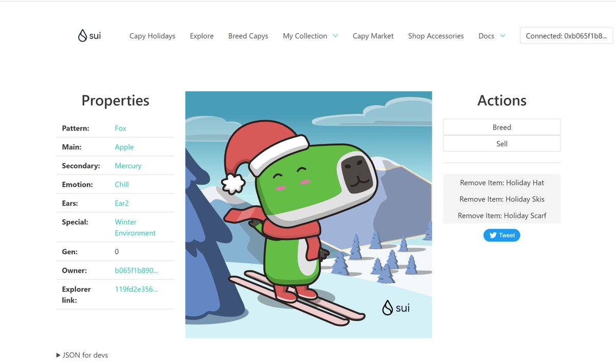Screen dimensions: 616x364
Task: Open Shop Accessories page
Action: [436, 36]
